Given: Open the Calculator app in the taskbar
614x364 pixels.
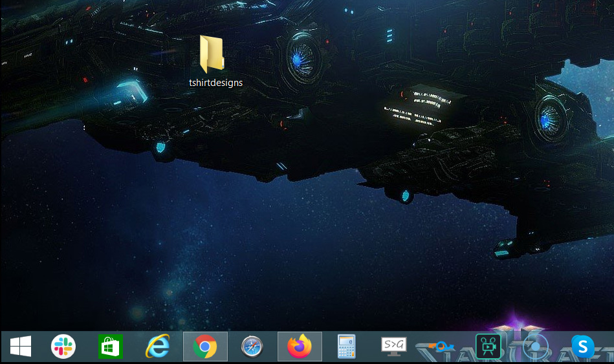Looking at the screenshot, I should tap(347, 348).
